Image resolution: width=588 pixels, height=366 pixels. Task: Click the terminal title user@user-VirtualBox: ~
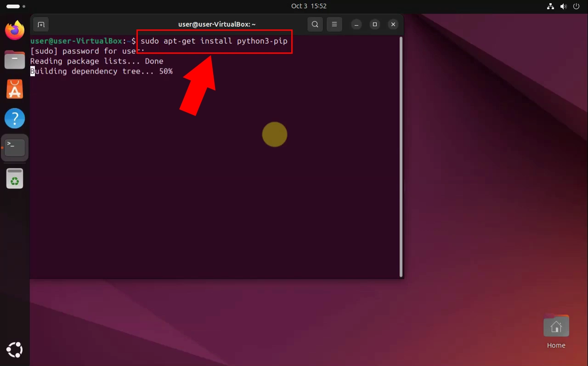(x=217, y=24)
